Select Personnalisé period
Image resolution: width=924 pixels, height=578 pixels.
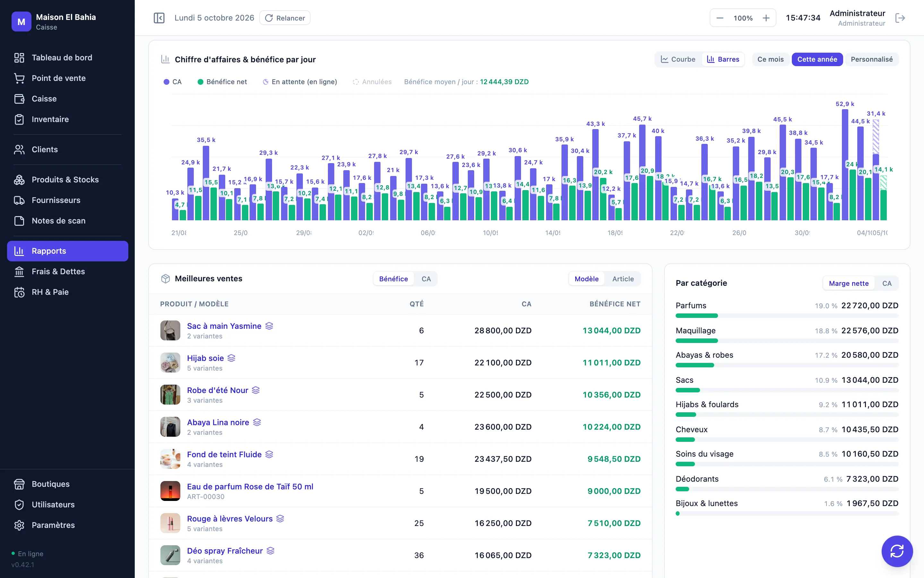tap(872, 60)
